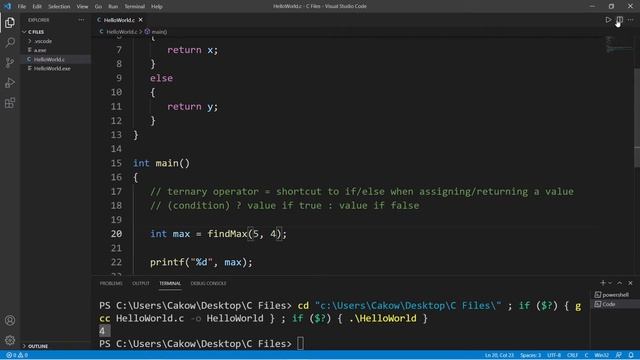Click the Win32 configuration status item
The height and width of the screenshot is (360, 640).
point(602,355)
